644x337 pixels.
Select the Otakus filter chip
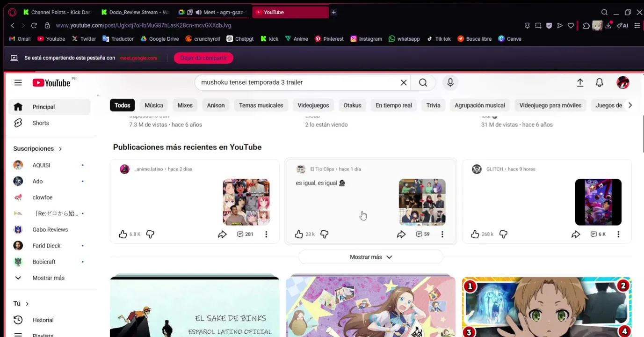(x=352, y=105)
